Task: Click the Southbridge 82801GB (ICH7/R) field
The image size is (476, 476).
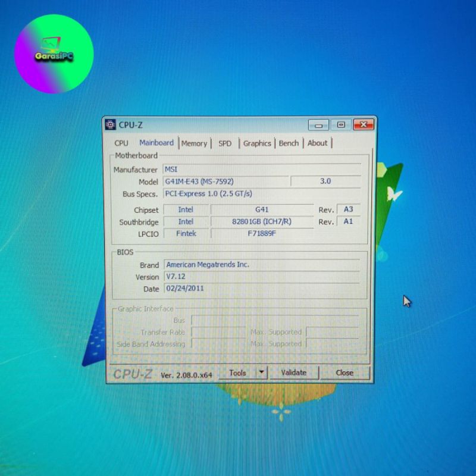Action: 262,222
